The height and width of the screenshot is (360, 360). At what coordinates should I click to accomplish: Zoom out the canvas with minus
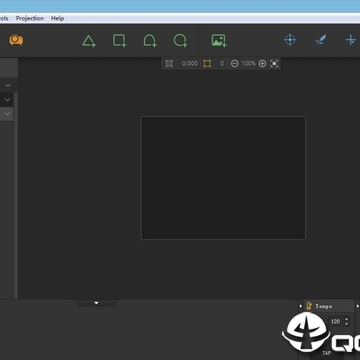click(x=234, y=63)
